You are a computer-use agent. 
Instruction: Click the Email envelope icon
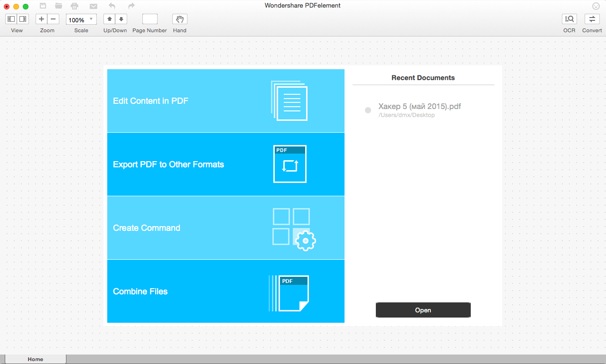[x=93, y=6]
